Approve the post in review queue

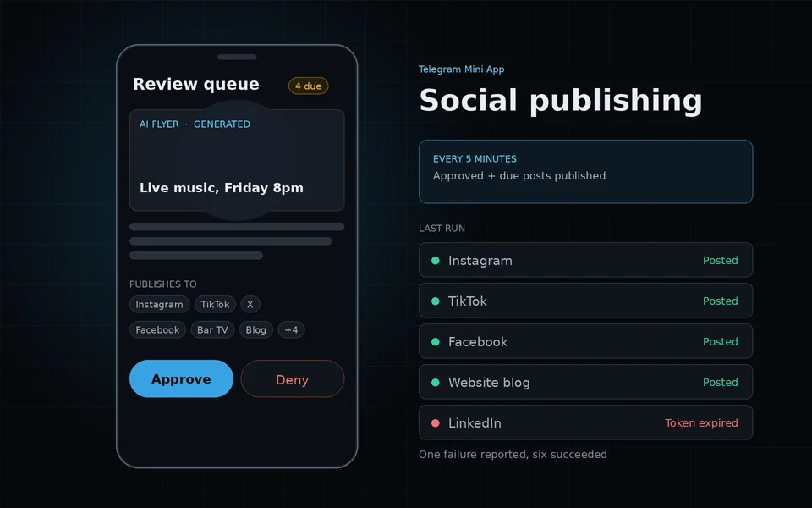coord(181,379)
